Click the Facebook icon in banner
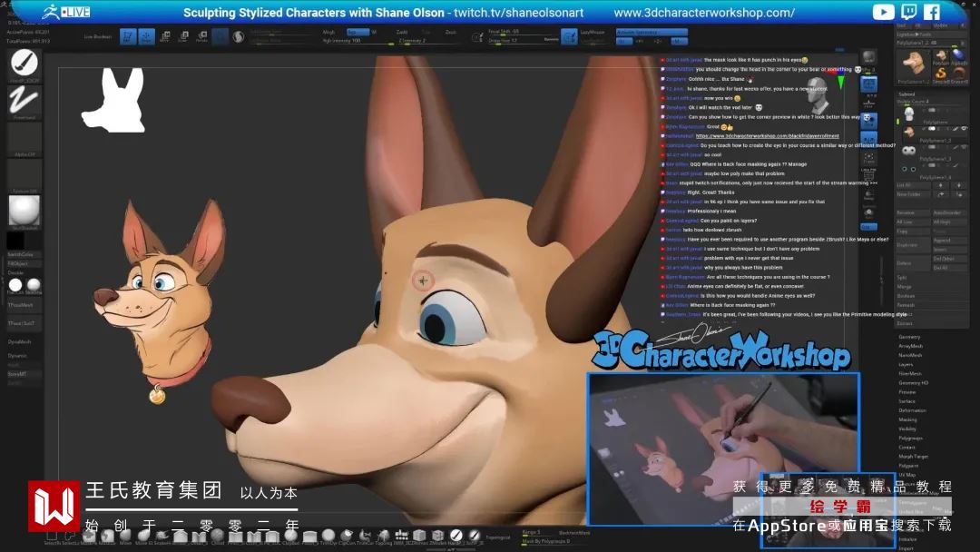The height and width of the screenshot is (552, 980). [x=932, y=12]
